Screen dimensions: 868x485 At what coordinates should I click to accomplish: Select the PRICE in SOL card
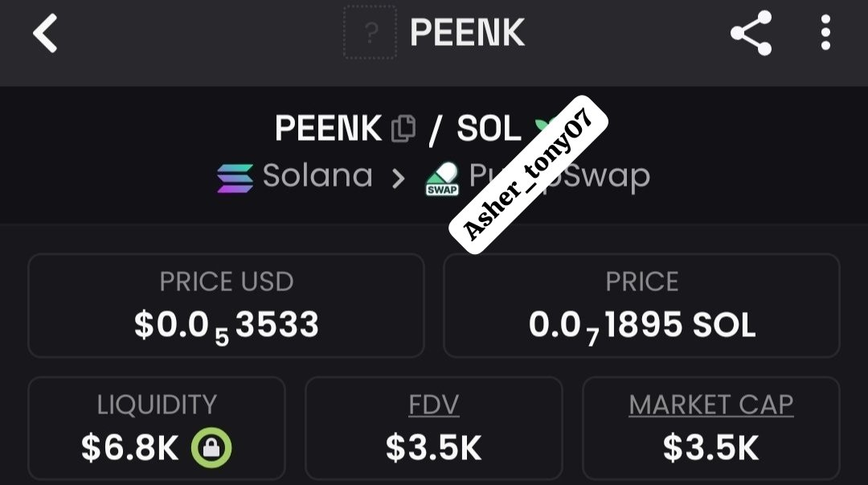[x=641, y=306]
